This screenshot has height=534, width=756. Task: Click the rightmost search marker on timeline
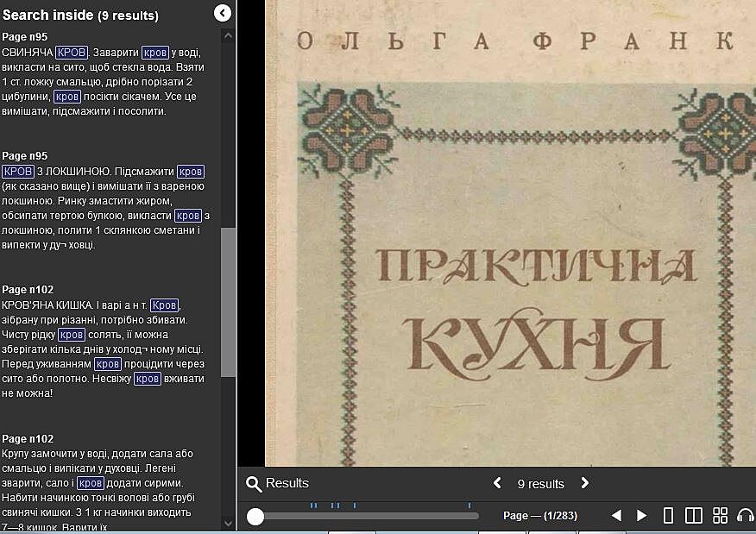point(469,505)
